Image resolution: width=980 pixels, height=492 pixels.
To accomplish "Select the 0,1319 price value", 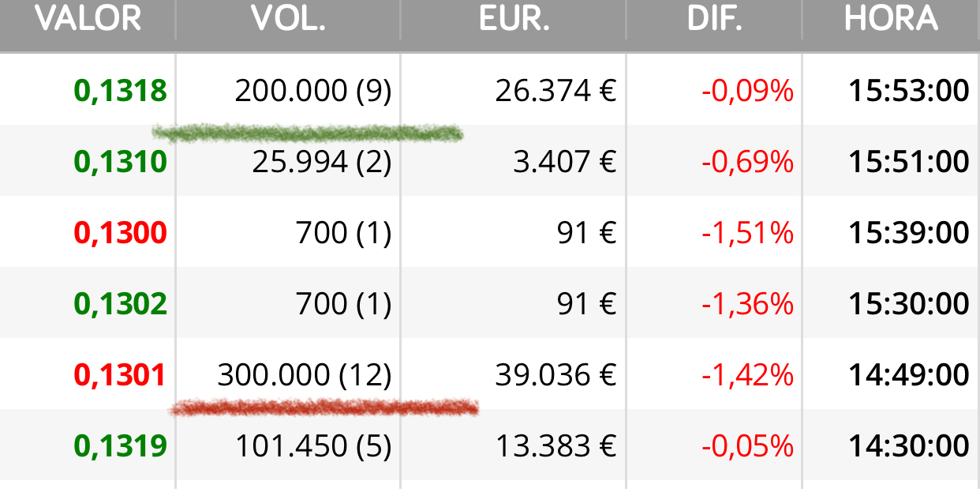I will pyautogui.click(x=121, y=446).
